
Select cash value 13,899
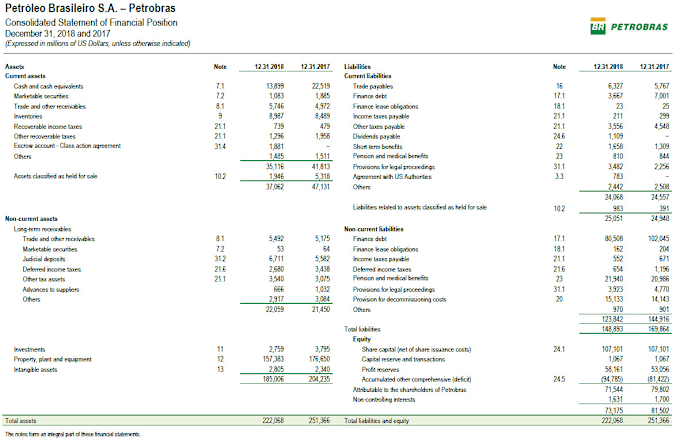(275, 86)
